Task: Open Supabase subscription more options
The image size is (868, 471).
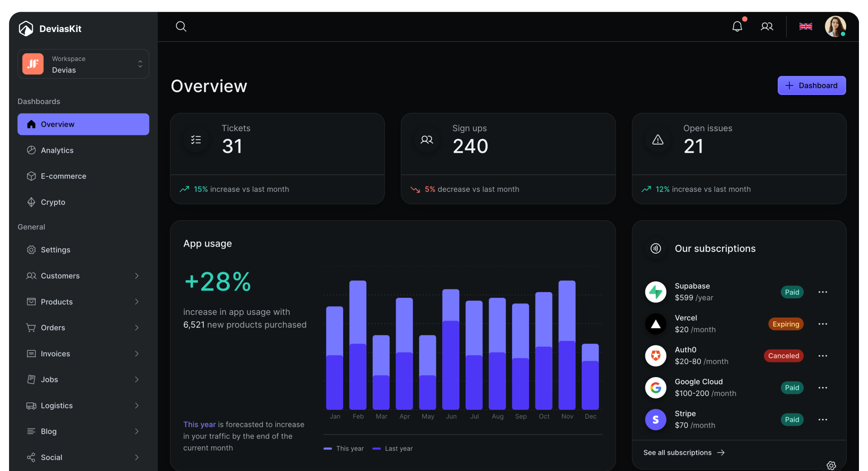Action: pyautogui.click(x=823, y=292)
